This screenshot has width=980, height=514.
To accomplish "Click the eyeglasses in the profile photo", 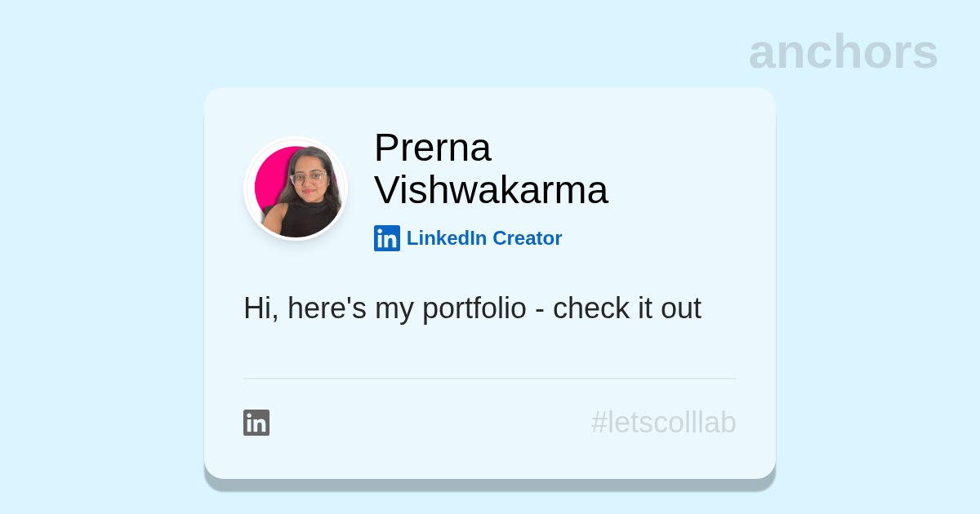I will point(309,177).
